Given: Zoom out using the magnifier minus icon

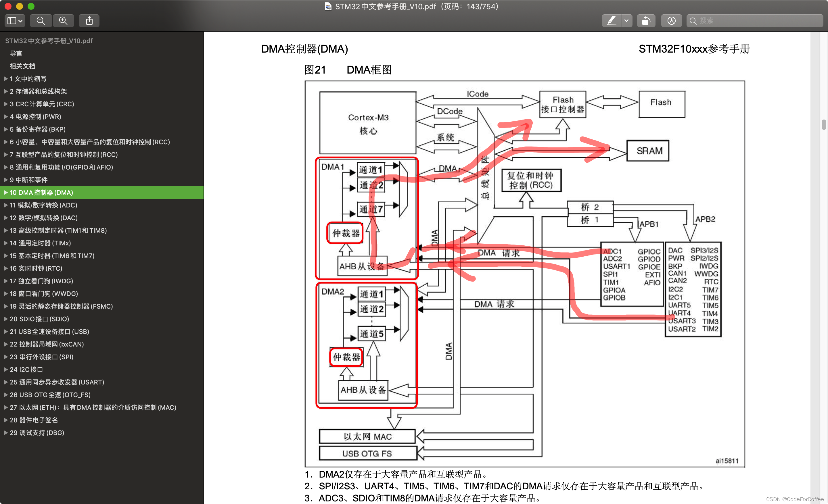Looking at the screenshot, I should click(x=41, y=21).
